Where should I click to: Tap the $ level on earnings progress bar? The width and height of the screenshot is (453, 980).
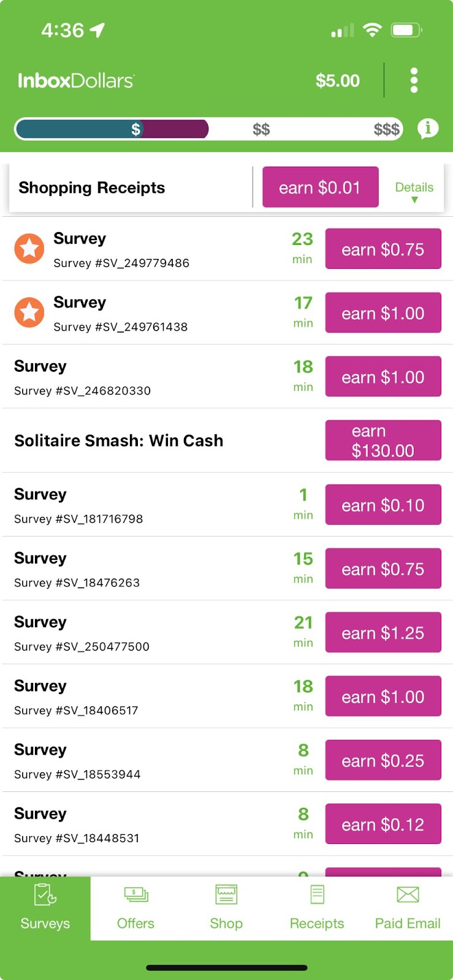click(136, 129)
